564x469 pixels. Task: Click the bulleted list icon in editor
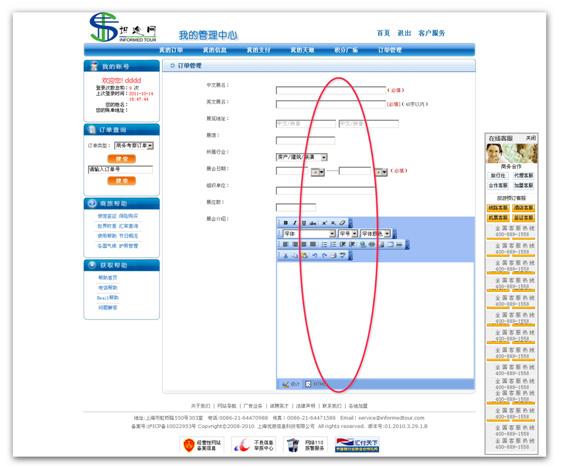click(333, 244)
